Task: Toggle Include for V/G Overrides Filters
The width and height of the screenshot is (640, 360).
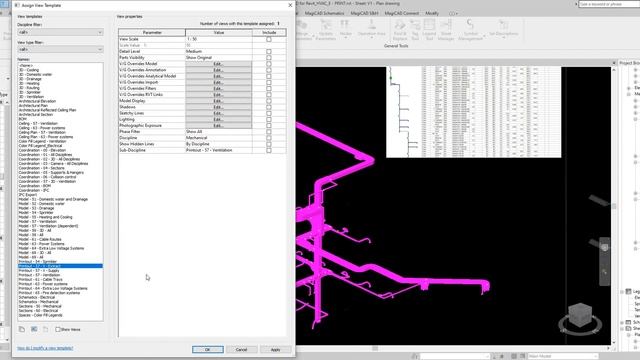Action: 269,89
